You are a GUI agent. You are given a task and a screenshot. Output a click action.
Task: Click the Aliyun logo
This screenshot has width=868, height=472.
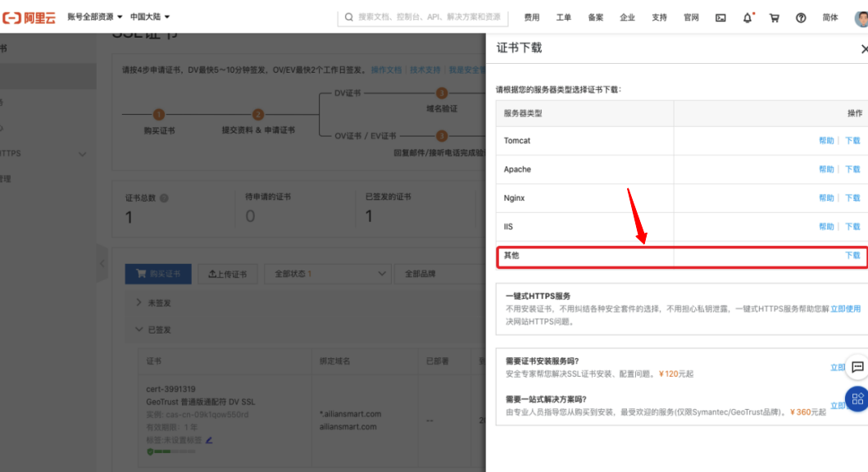[29, 18]
